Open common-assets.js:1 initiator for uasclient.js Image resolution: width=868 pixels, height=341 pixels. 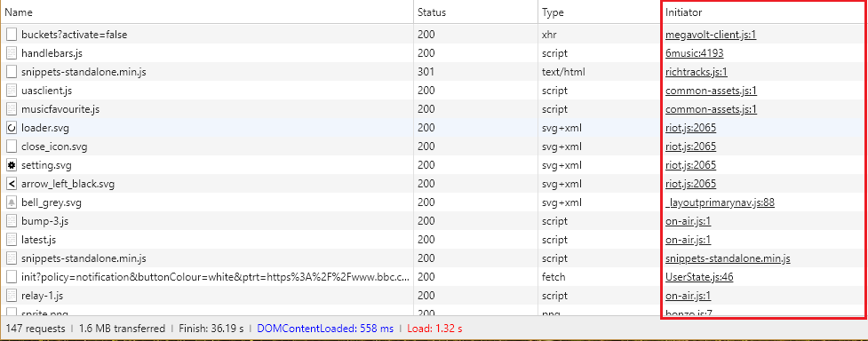(711, 91)
